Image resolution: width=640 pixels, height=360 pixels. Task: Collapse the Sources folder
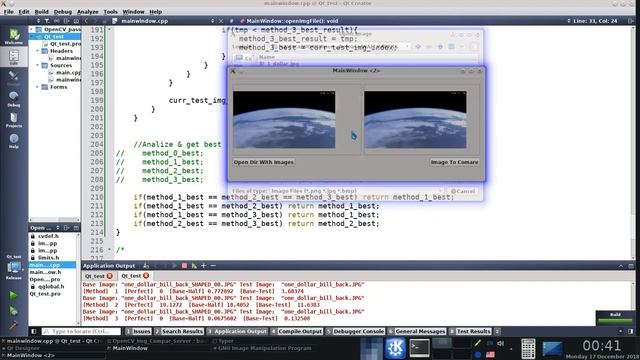pos(38,65)
